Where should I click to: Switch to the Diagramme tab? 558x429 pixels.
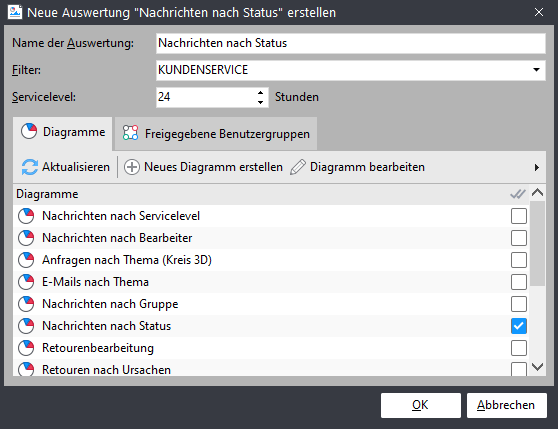point(63,132)
